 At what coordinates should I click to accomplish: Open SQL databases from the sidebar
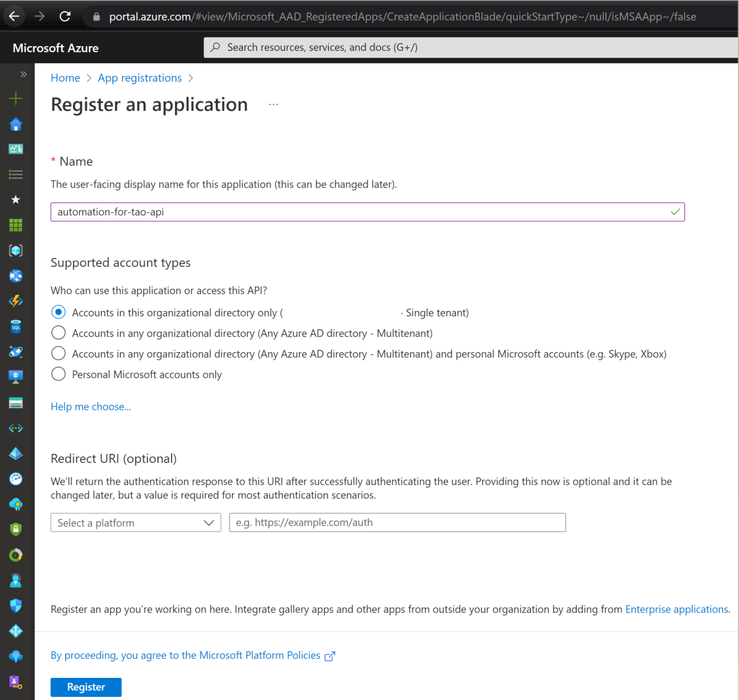16,326
